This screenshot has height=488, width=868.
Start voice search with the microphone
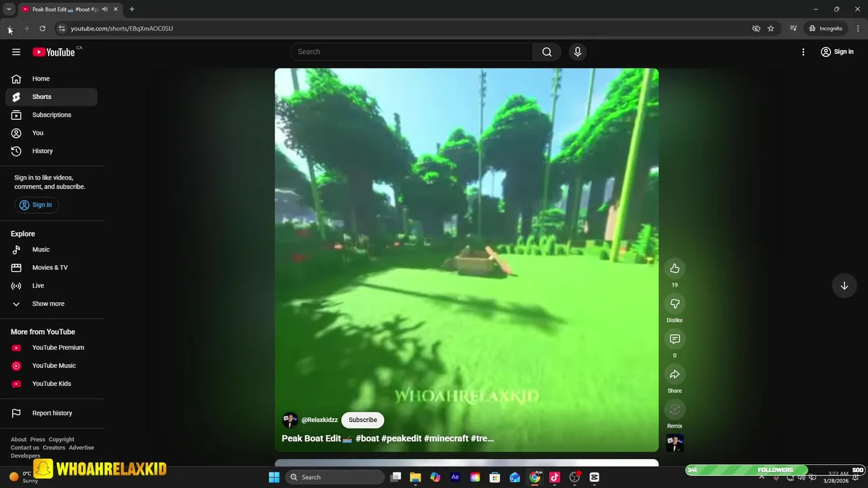578,52
